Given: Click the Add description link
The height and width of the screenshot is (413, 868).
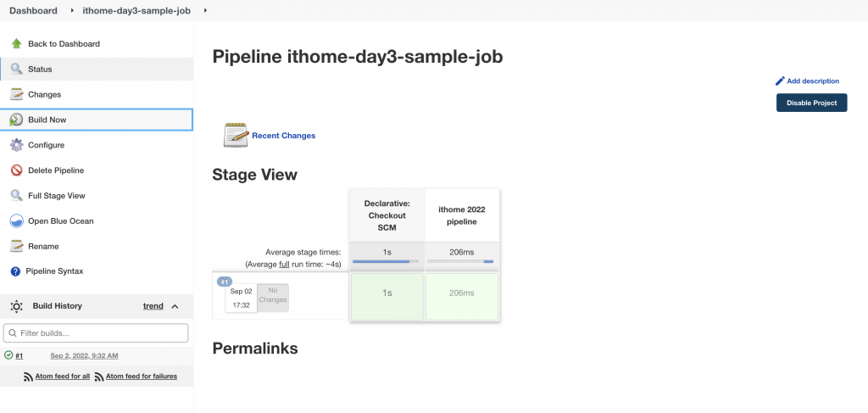Looking at the screenshot, I should [812, 81].
